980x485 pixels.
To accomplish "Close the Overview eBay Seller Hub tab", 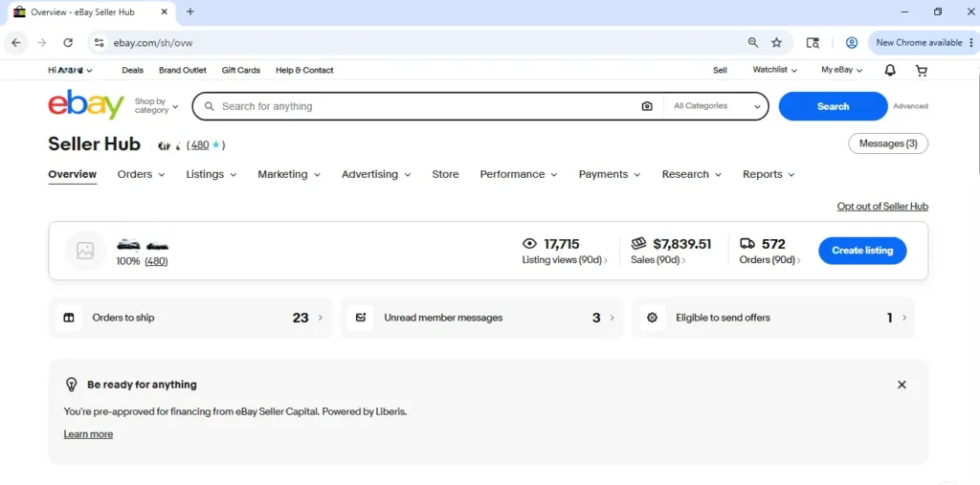I will pyautogui.click(x=164, y=11).
